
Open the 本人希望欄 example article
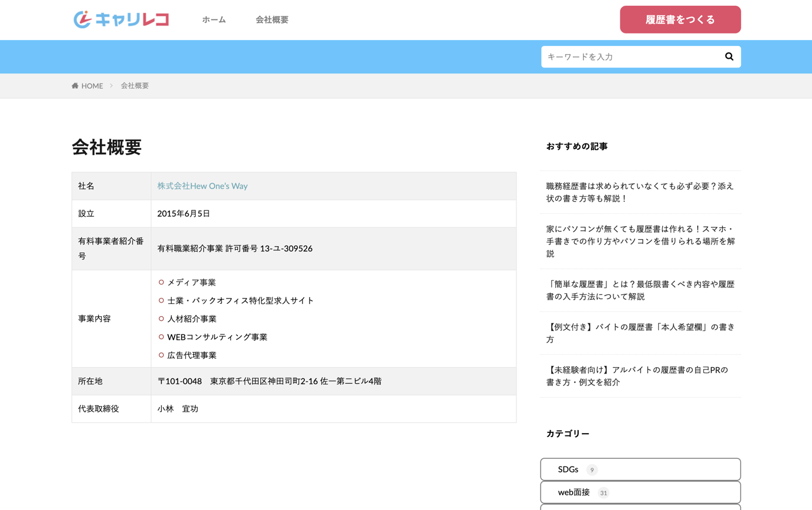click(x=640, y=333)
